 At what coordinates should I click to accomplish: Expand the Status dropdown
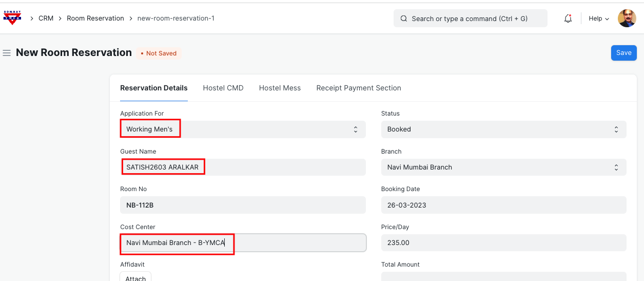[503, 129]
